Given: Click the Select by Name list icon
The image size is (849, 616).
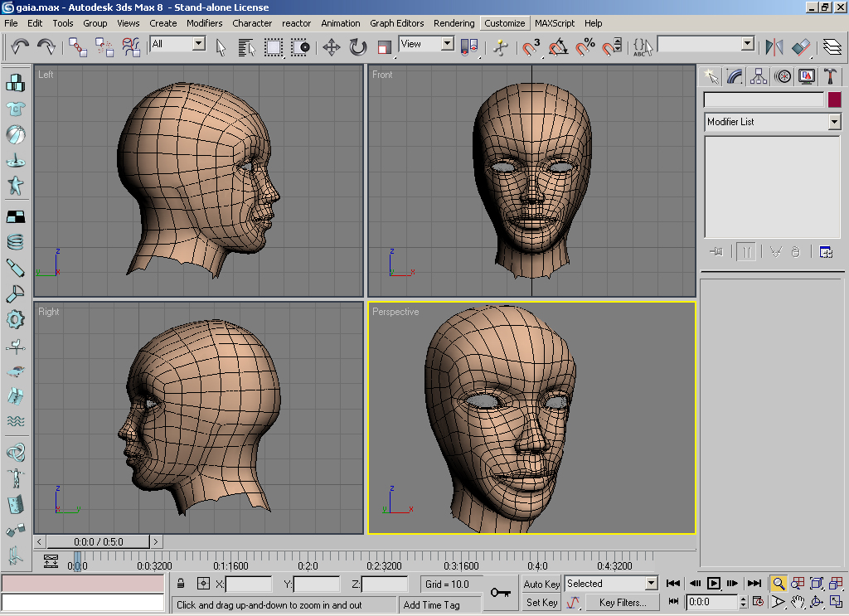Looking at the screenshot, I should pyautogui.click(x=246, y=46).
